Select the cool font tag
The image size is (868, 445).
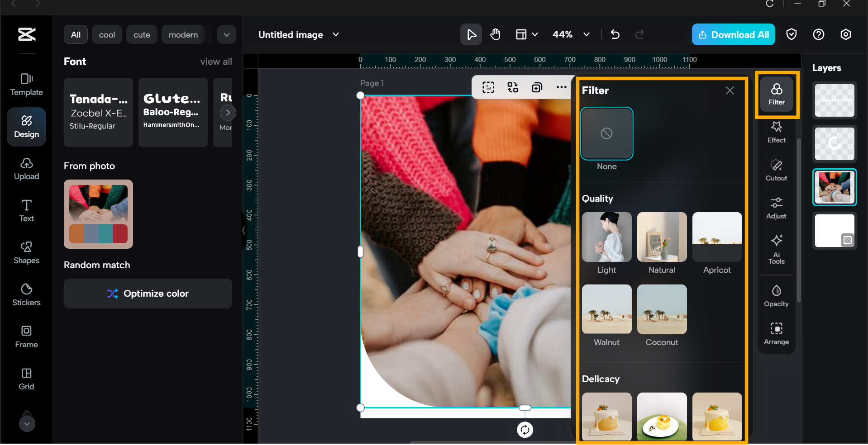(x=107, y=34)
